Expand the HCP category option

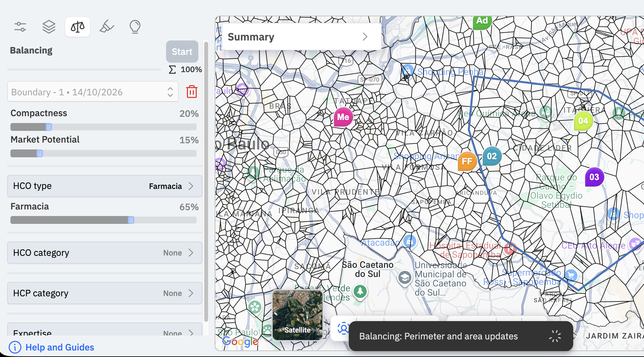click(104, 293)
